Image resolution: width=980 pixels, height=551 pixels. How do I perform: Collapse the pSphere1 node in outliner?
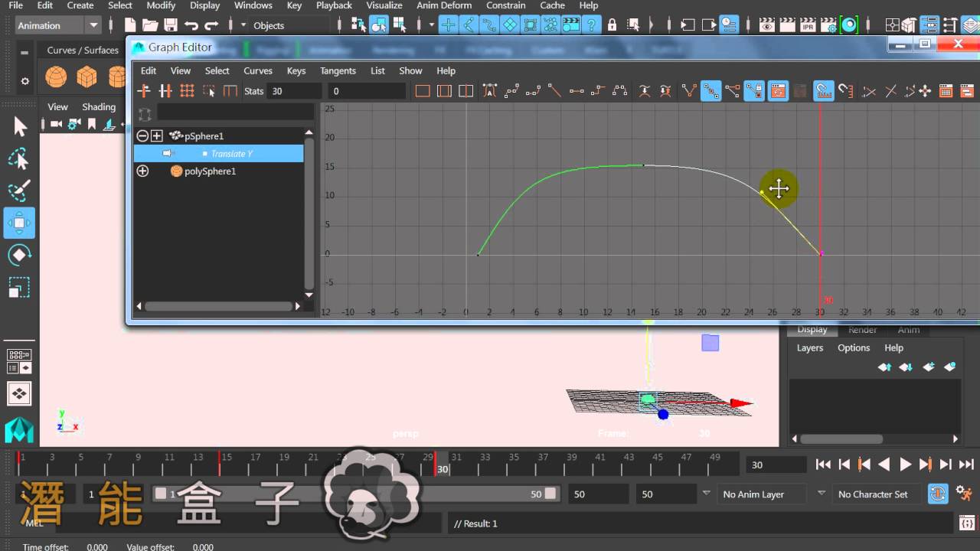pos(142,135)
